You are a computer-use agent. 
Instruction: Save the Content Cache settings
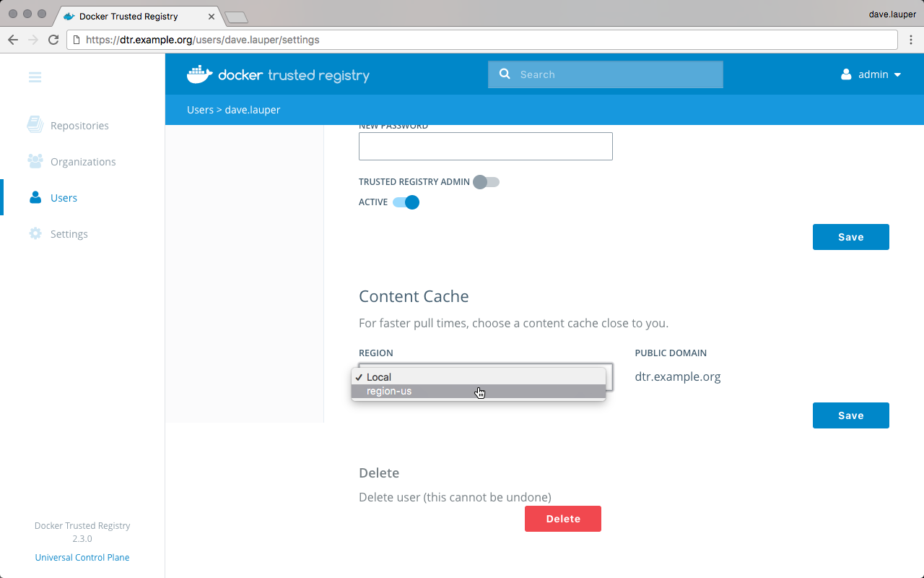pyautogui.click(x=850, y=415)
